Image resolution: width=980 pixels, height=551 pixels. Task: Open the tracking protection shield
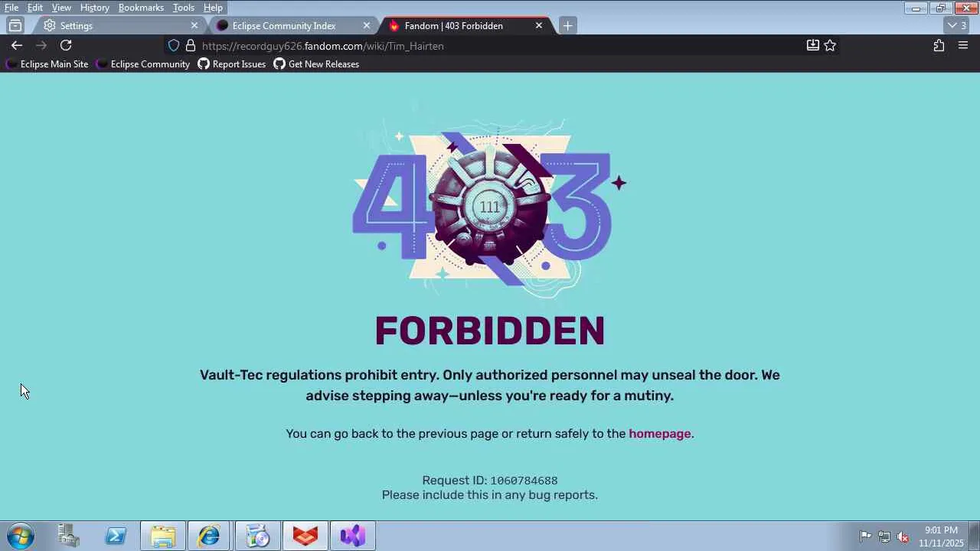pyautogui.click(x=174, y=46)
